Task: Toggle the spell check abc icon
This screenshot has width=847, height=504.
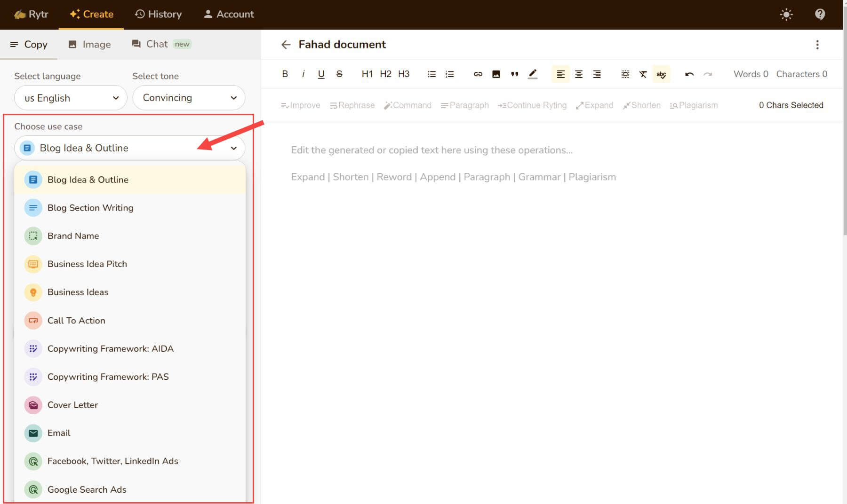Action: tap(661, 74)
